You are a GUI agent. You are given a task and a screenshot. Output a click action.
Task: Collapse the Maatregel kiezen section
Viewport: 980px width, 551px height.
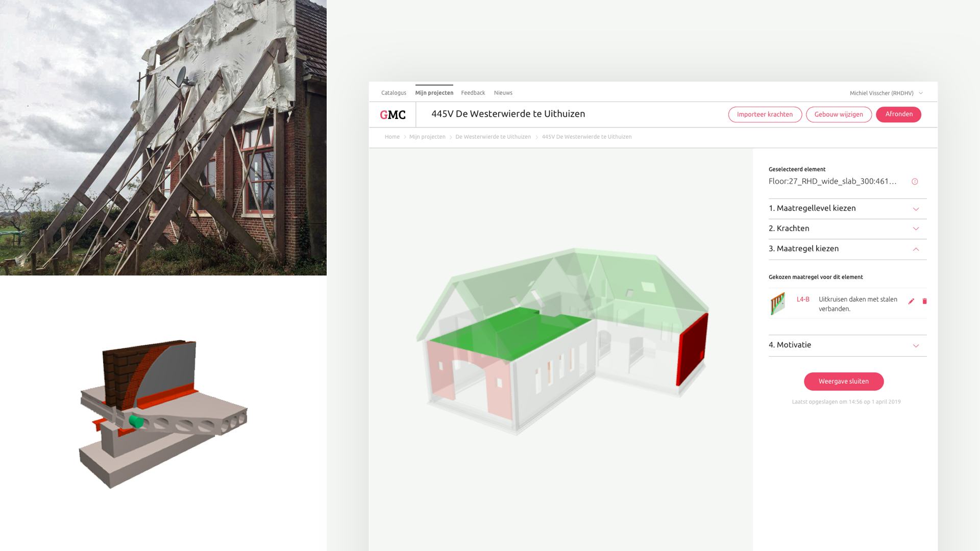click(847, 249)
